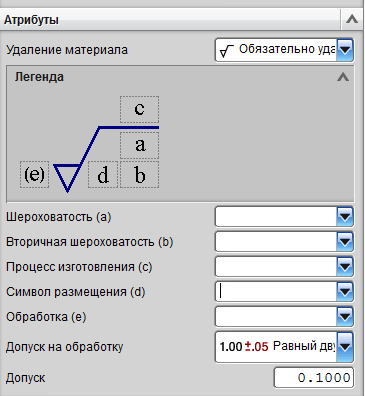Image resolution: width=365 pixels, height=396 pixels.
Task: Click the 'a' box in legend diagram
Action: [x=139, y=145]
